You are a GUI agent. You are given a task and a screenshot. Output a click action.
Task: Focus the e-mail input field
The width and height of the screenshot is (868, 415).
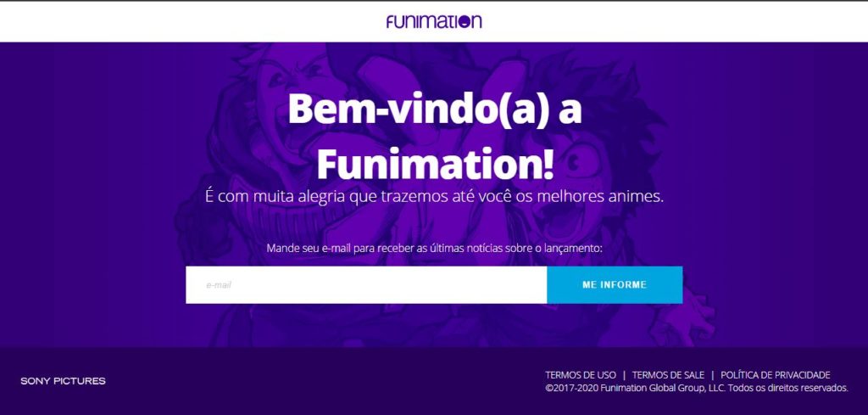click(366, 285)
